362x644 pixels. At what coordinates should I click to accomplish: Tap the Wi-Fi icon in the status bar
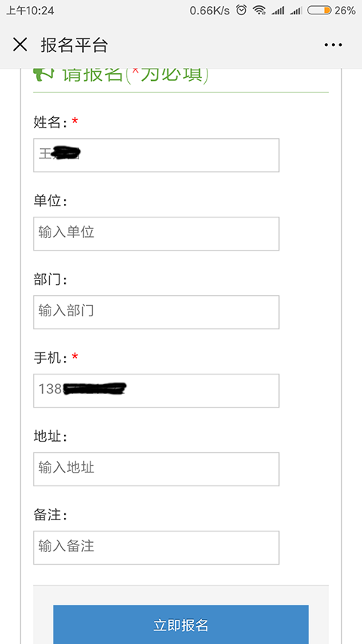[259, 11]
